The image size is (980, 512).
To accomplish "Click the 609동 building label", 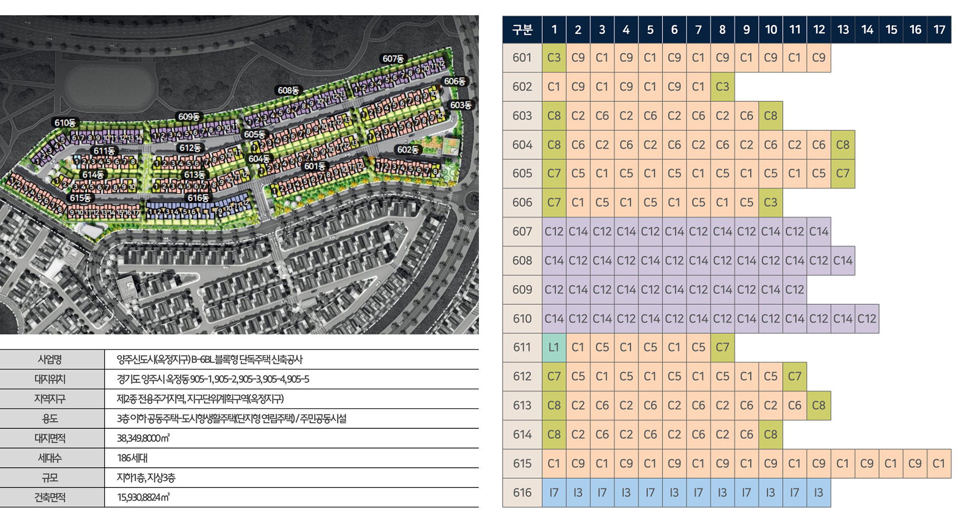I will (x=189, y=117).
